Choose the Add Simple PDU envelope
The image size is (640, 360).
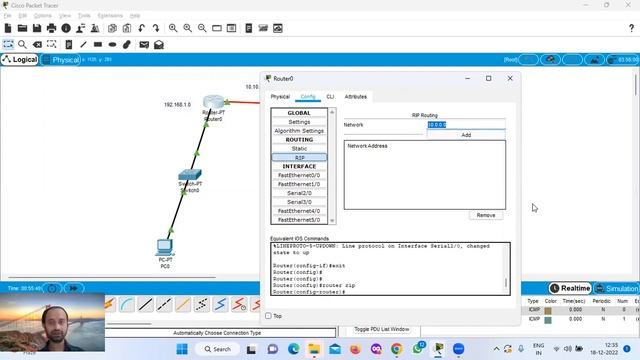144,44
